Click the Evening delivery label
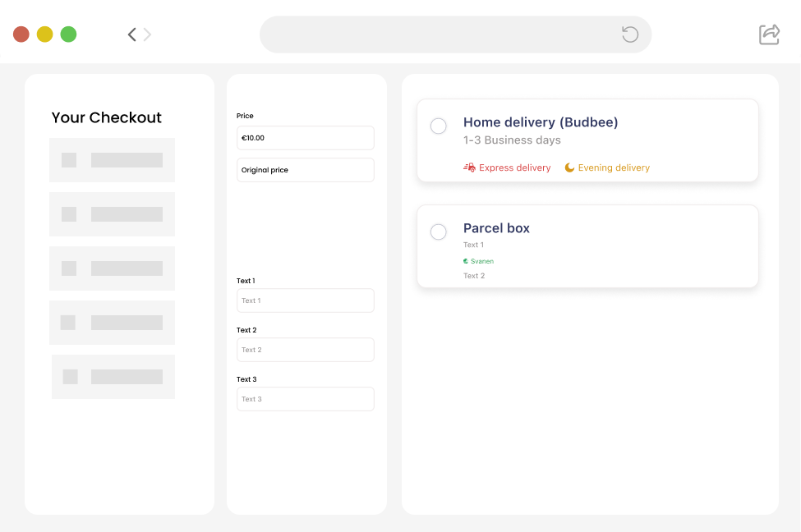801x532 pixels. coord(614,167)
